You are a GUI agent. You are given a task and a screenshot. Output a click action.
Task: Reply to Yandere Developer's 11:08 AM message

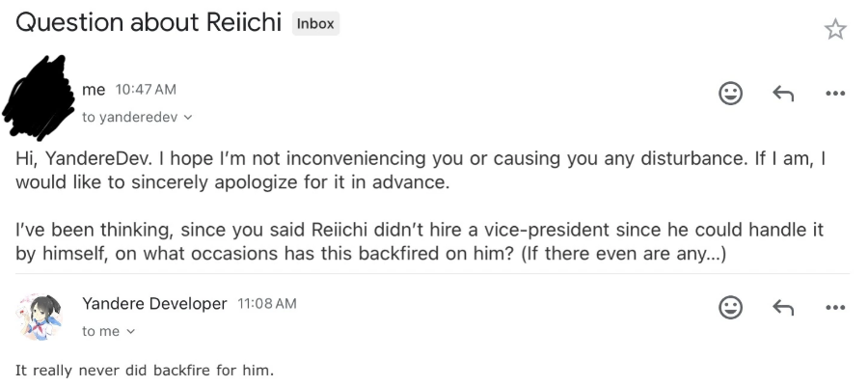[783, 308]
